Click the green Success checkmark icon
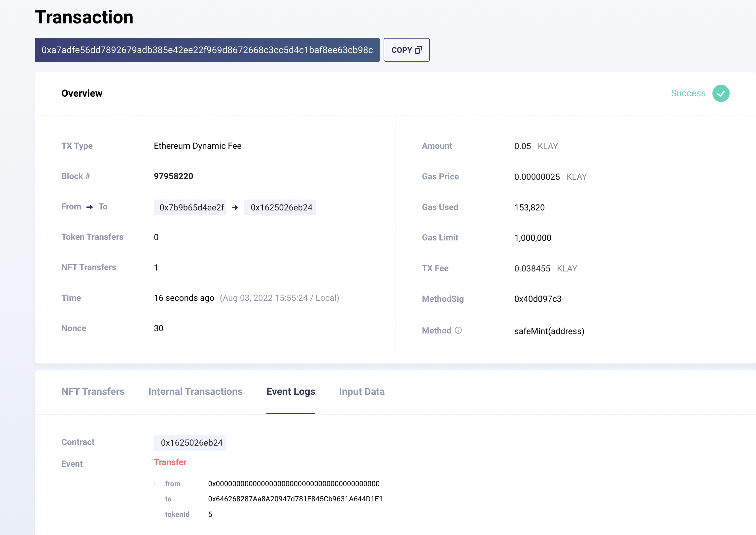Viewport: 756px width, 535px height. pyautogui.click(x=721, y=93)
